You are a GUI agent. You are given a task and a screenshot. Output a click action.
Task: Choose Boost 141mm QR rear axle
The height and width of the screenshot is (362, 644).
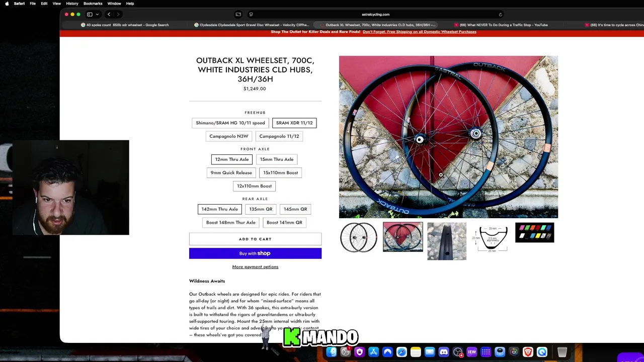click(285, 222)
